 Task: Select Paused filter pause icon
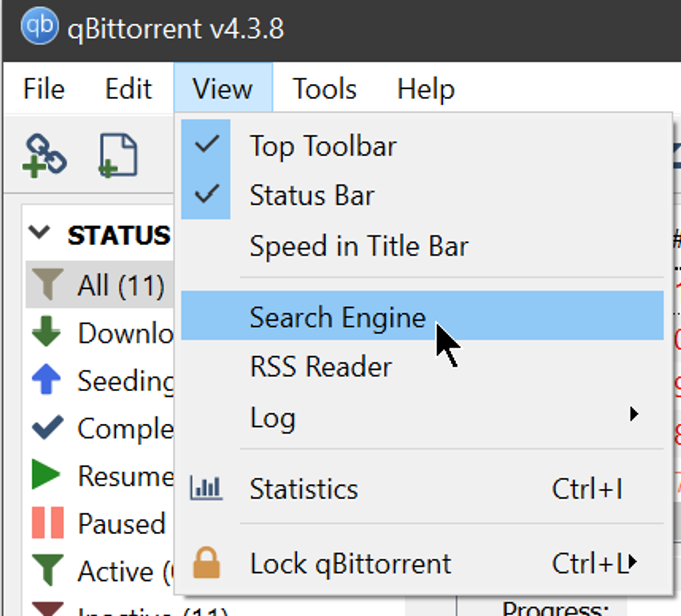click(48, 522)
